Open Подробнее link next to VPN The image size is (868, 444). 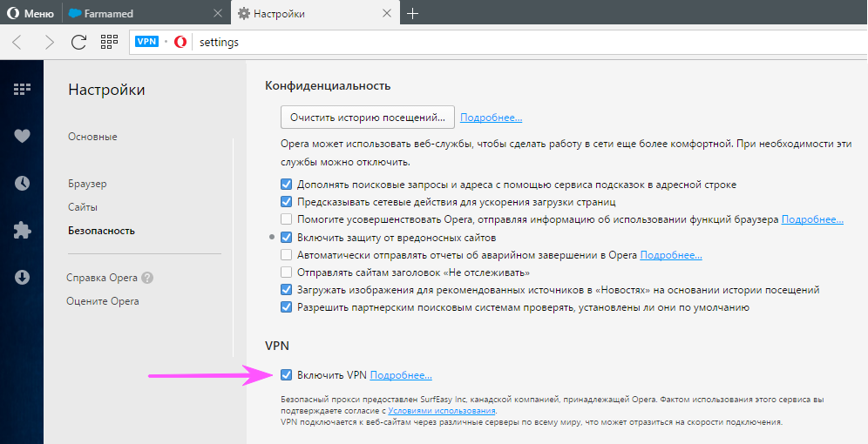point(401,375)
